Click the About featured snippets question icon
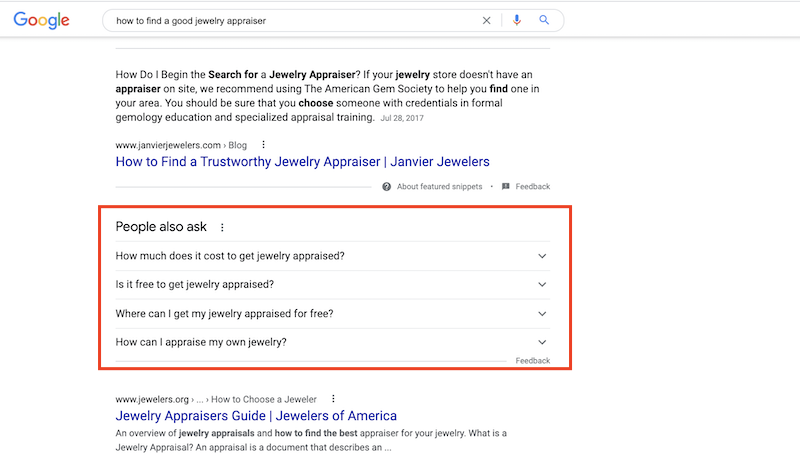 (x=387, y=187)
